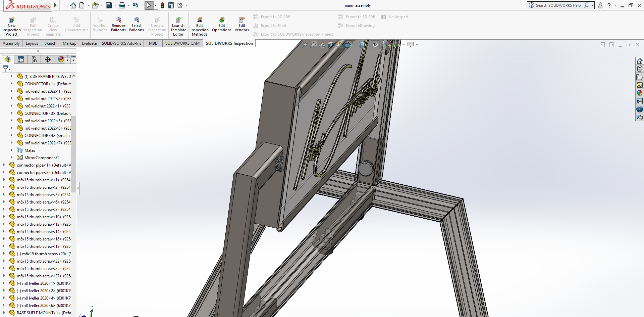Choose Select Balloons tool
The height and width of the screenshot is (317, 644).
(x=137, y=25)
